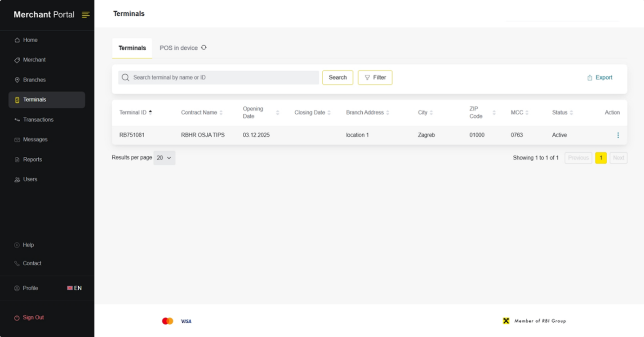Sort table by Contract Name

tap(221, 113)
